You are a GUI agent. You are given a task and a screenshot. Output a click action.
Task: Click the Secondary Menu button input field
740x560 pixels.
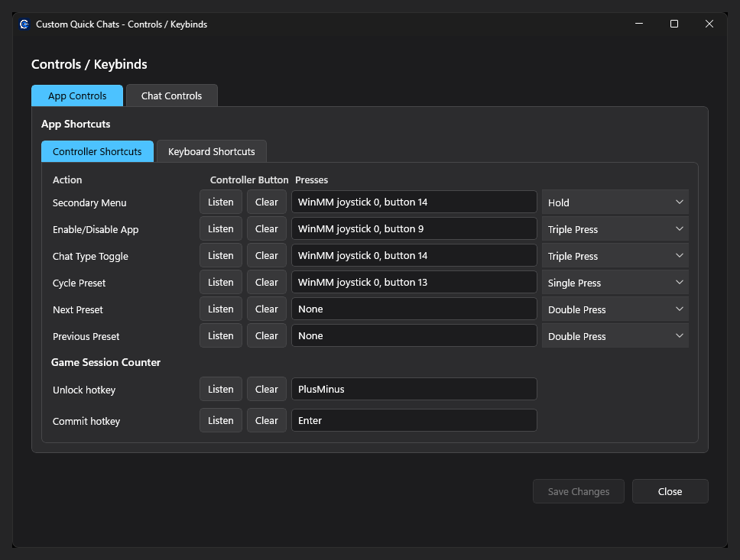point(414,202)
